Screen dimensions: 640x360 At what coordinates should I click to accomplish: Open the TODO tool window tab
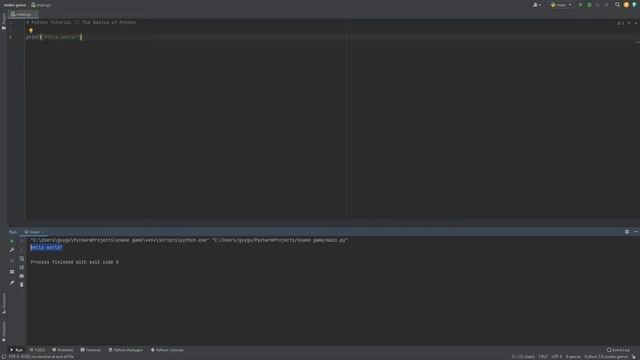pos(38,350)
